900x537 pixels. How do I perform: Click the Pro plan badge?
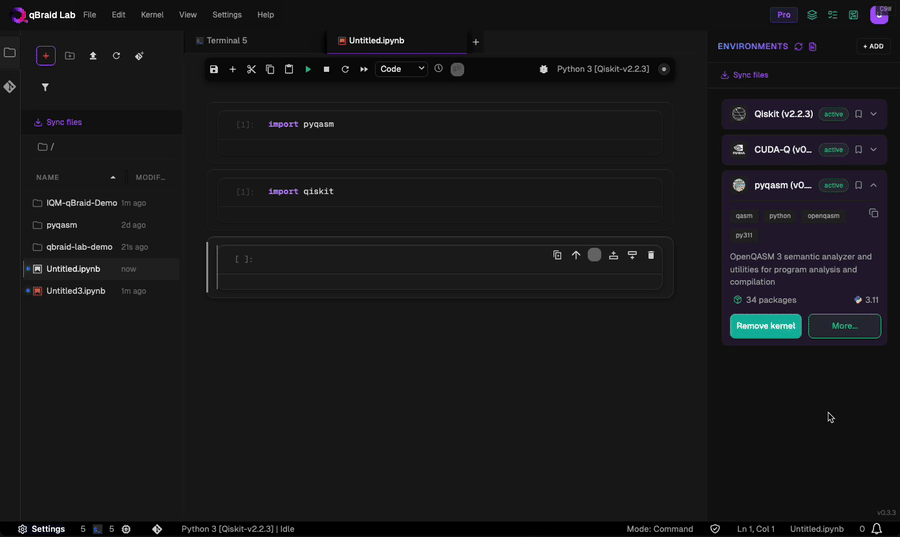[783, 15]
